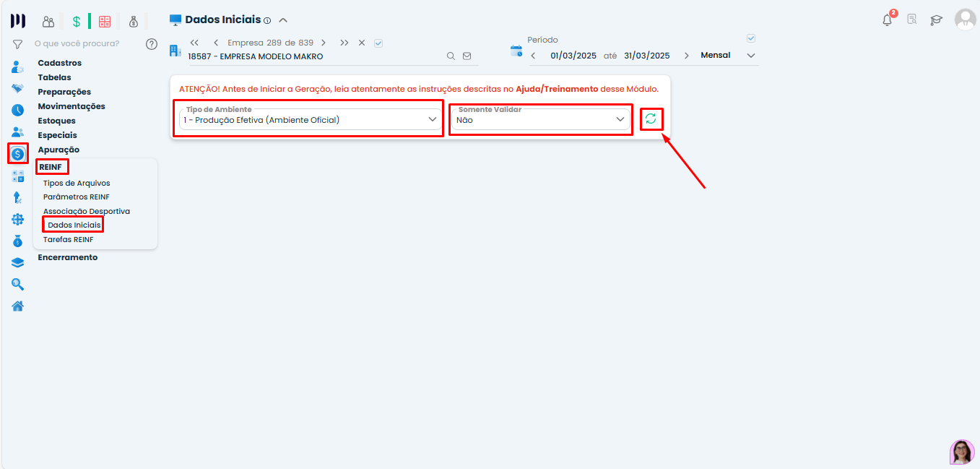Image resolution: width=980 pixels, height=469 pixels.
Task: Open the red calculator module icon
Action: [105, 22]
